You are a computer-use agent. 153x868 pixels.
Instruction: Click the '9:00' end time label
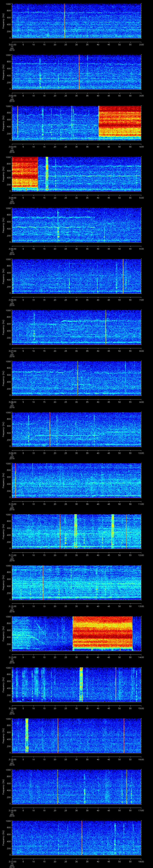(x=141, y=402)
